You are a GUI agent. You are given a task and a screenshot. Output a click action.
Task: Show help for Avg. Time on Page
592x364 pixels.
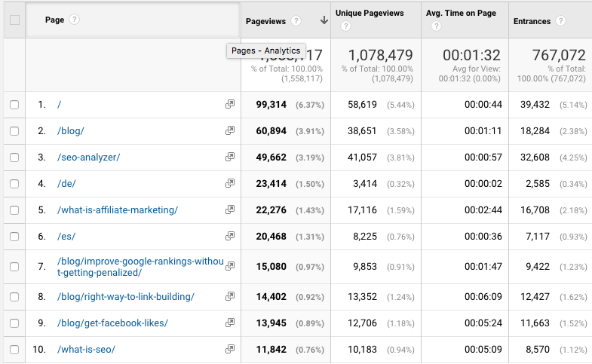436,26
